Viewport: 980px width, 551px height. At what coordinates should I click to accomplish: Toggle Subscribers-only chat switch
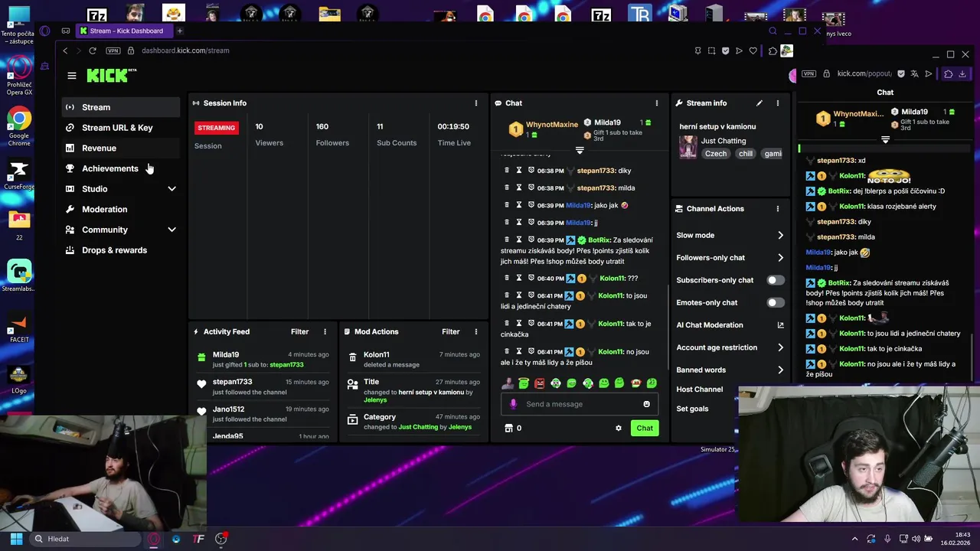[x=776, y=280]
